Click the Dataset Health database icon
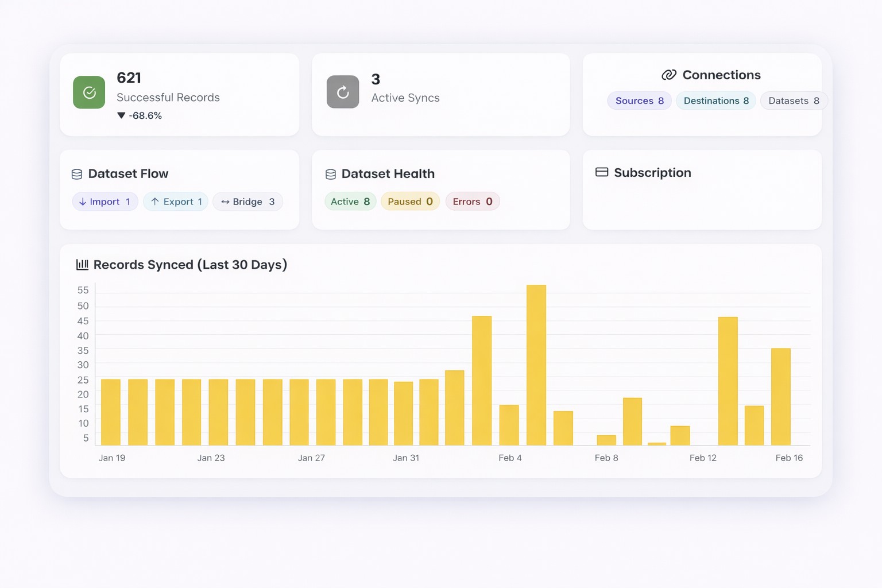 pyautogui.click(x=331, y=174)
